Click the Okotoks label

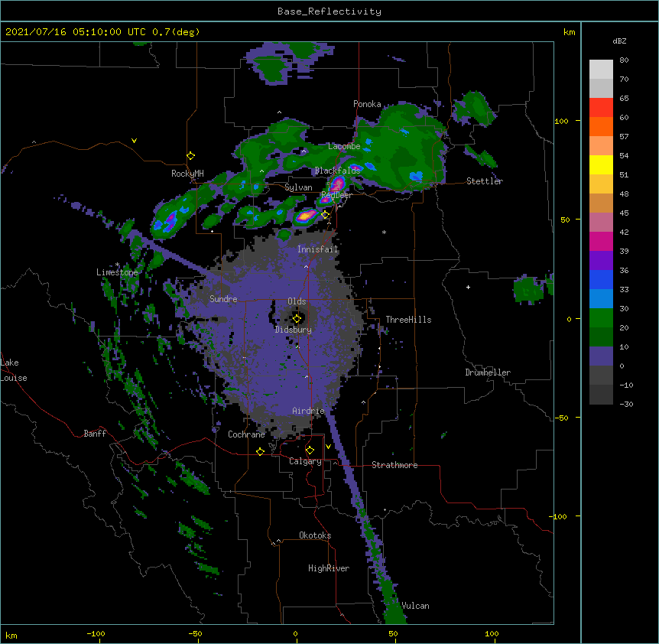point(315,535)
